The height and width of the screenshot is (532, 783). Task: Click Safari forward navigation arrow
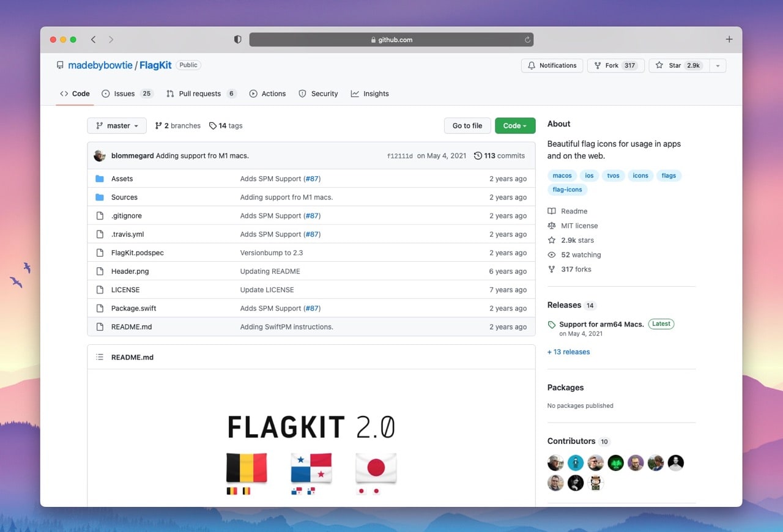(111, 39)
